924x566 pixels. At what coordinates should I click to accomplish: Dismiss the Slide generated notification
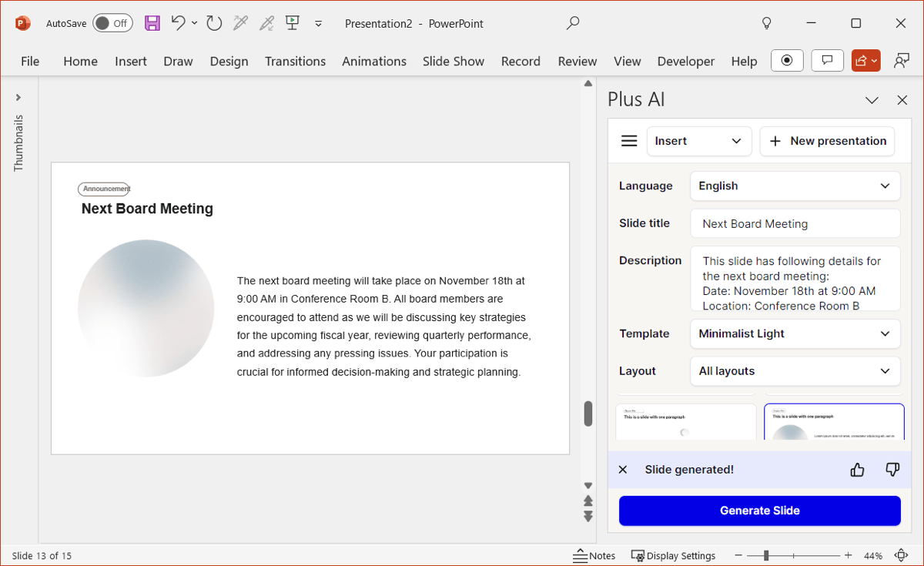point(623,470)
